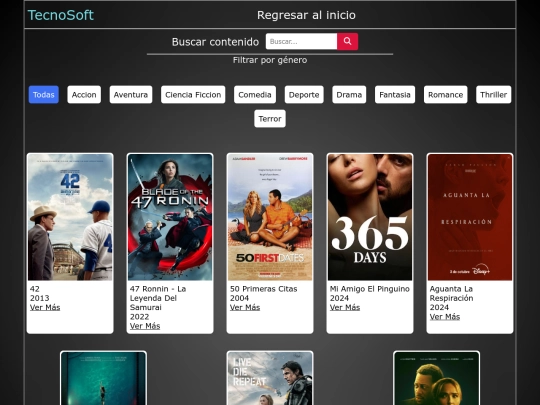Image resolution: width=540 pixels, height=405 pixels.
Task: Choose the Ciencia Ficcion filter
Action: [193, 95]
